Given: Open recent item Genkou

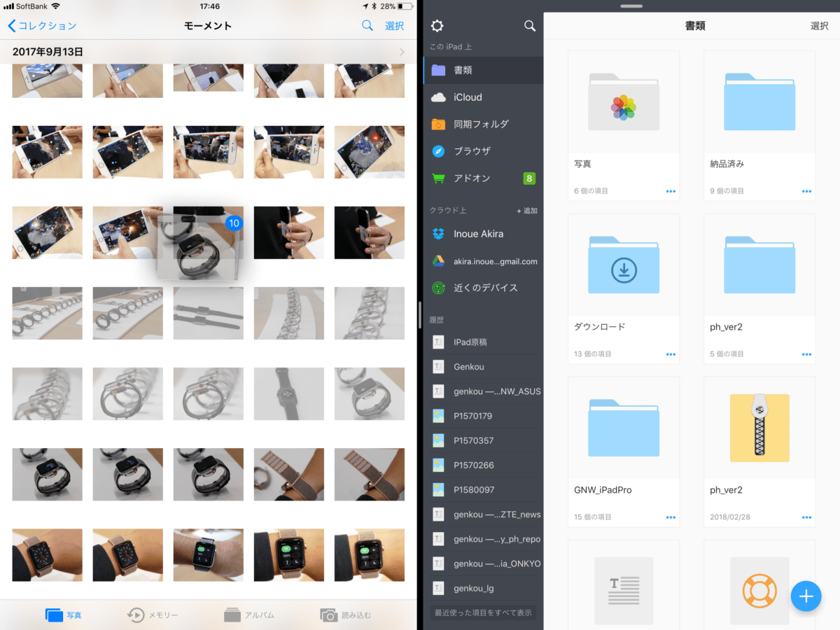Looking at the screenshot, I should point(483,367).
